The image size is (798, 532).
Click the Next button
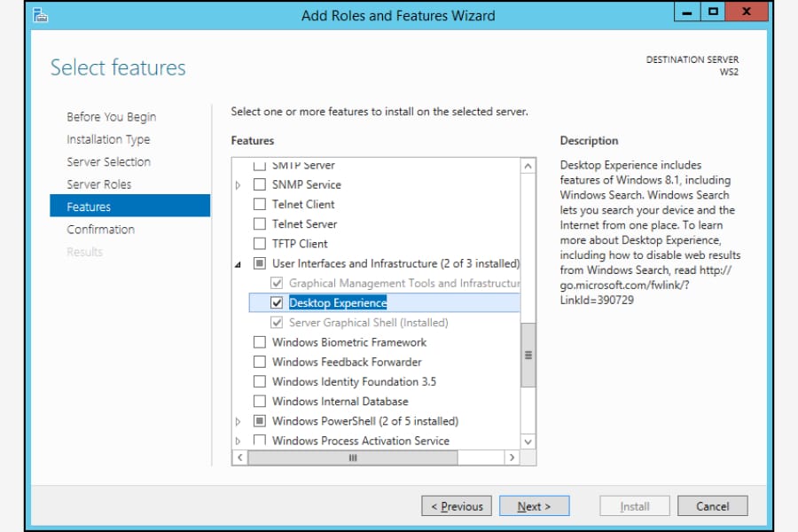click(535, 506)
